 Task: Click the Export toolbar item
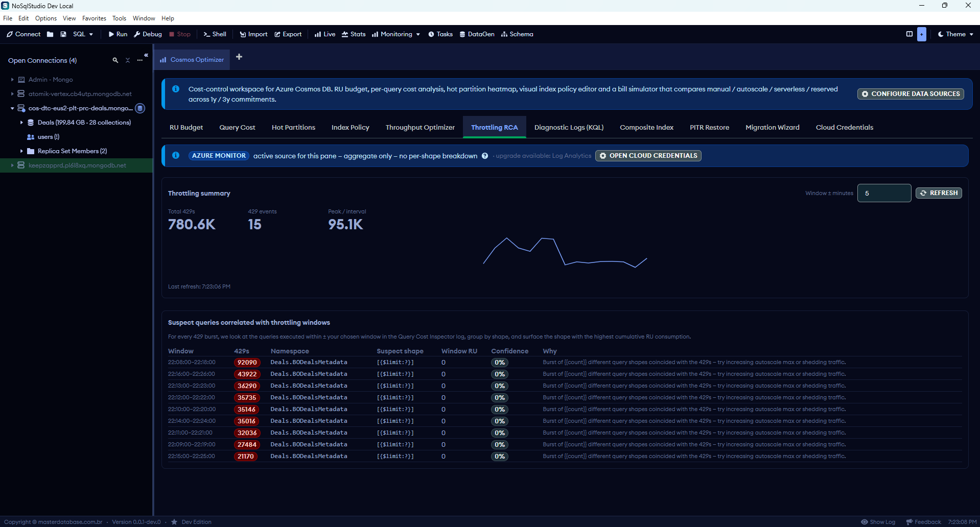[288, 34]
